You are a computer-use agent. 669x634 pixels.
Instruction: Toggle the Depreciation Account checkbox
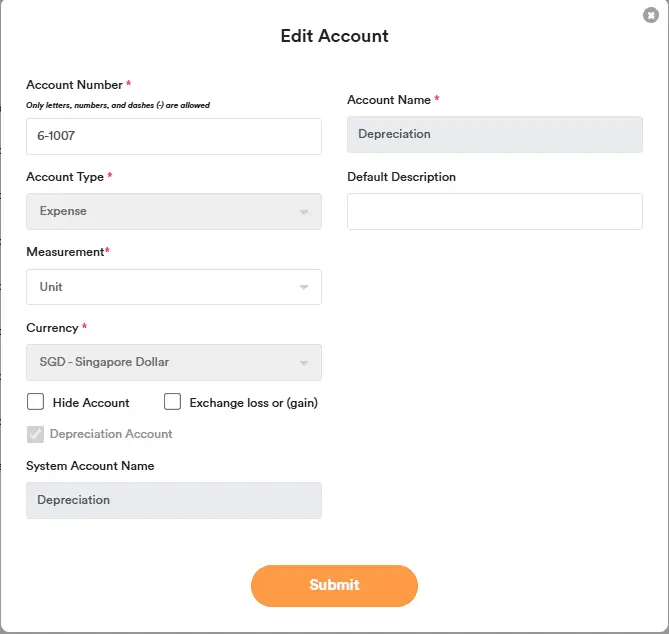coord(36,434)
